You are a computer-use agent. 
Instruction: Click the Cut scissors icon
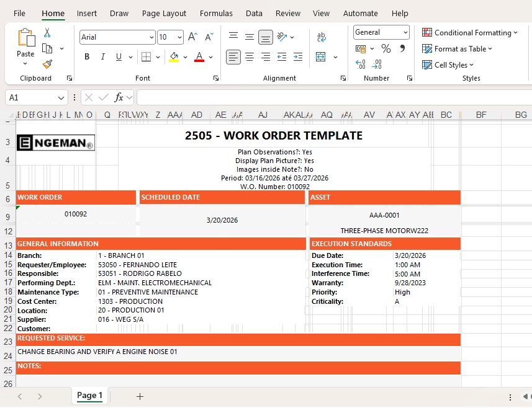coord(47,33)
